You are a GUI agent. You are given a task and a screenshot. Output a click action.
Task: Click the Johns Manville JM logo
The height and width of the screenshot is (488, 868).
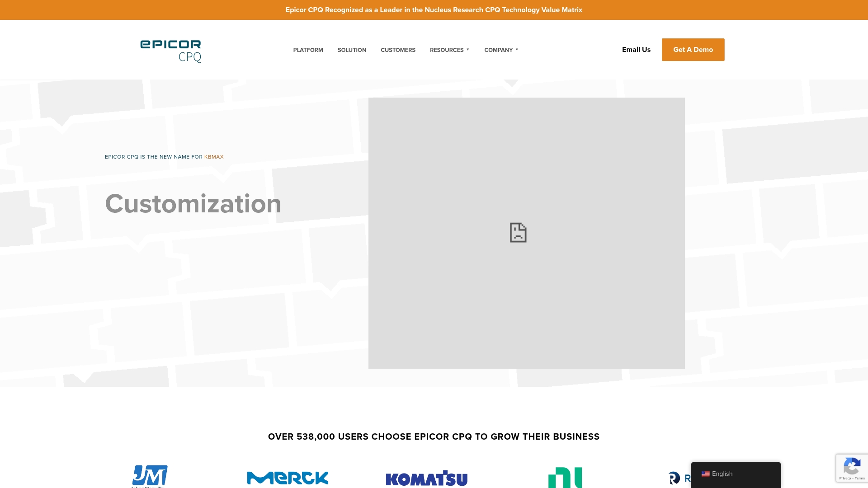coord(150,476)
